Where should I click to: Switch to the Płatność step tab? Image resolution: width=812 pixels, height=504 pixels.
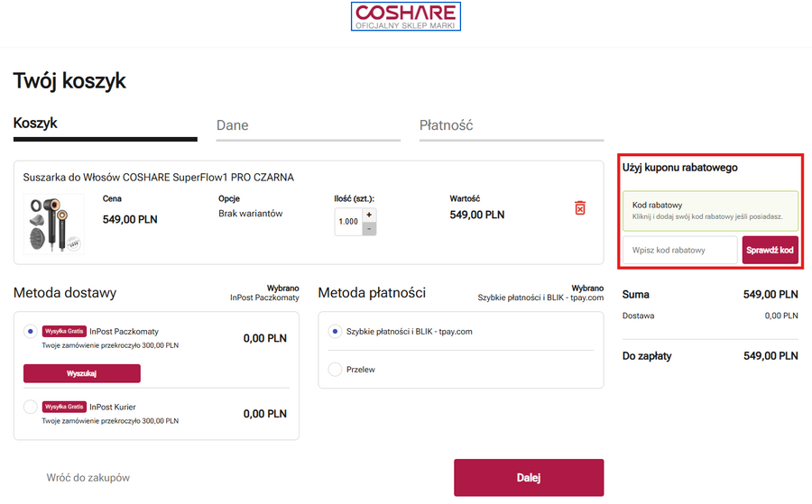click(446, 125)
